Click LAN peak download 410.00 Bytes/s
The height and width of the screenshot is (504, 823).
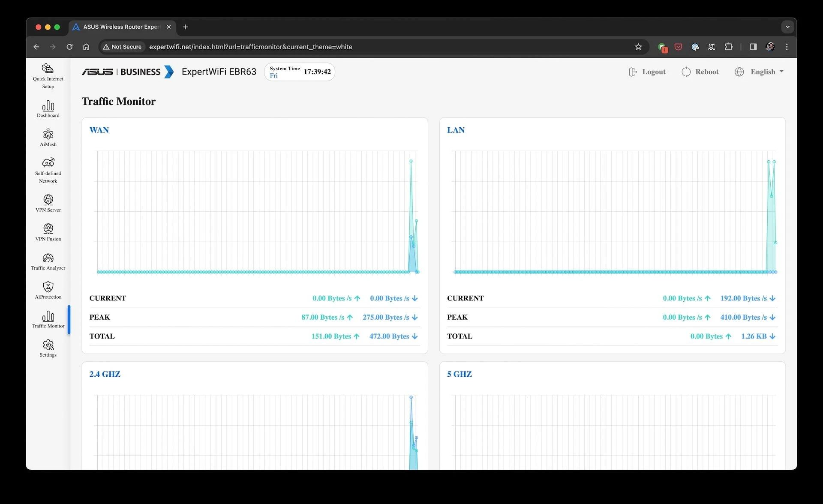(748, 317)
